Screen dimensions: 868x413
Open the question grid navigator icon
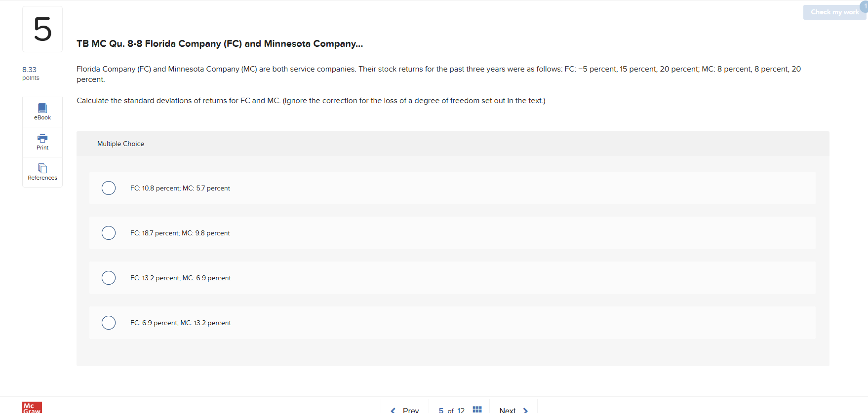477,410
